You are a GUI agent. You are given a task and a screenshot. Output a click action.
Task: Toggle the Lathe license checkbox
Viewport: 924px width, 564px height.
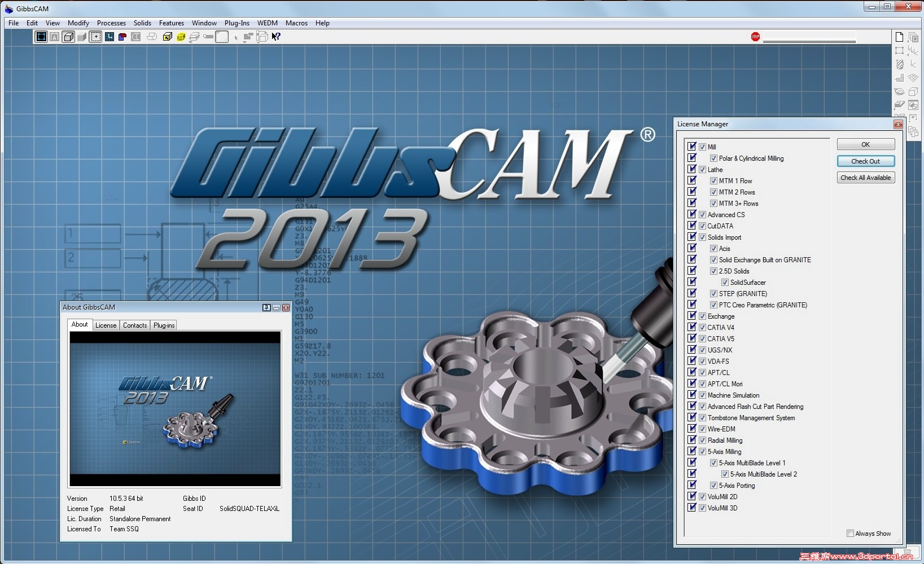(x=703, y=169)
